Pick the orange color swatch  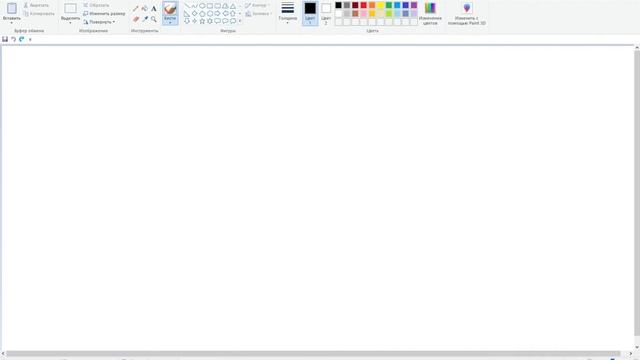click(x=372, y=5)
